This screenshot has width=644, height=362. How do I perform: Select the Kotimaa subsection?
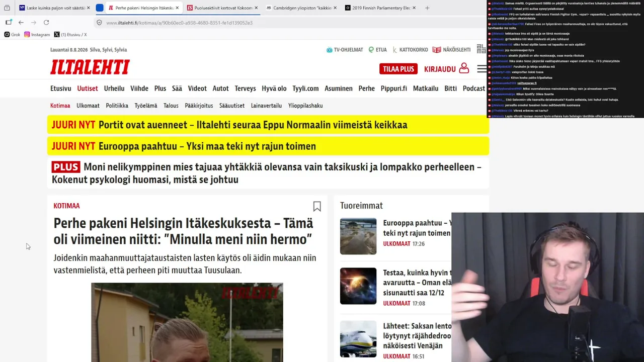[x=60, y=106]
